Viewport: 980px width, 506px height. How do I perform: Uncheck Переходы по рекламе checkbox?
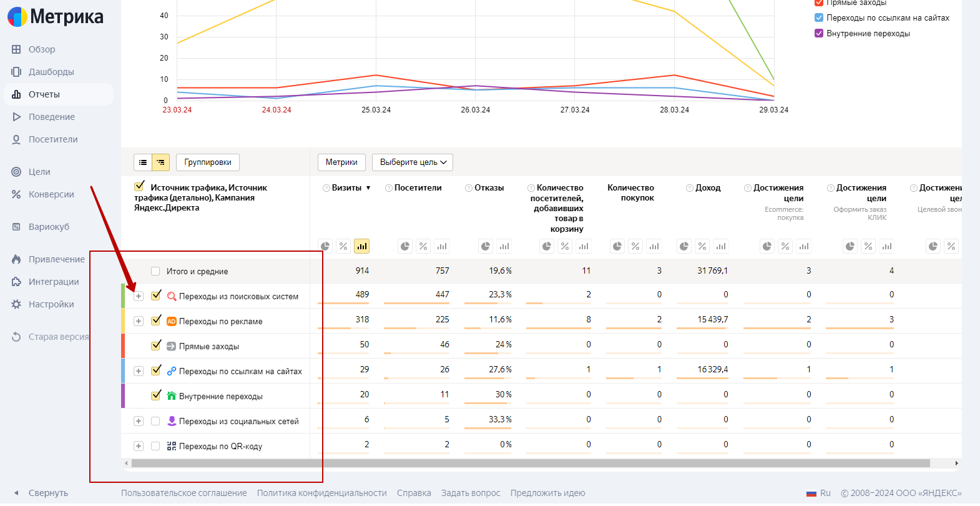coord(156,320)
